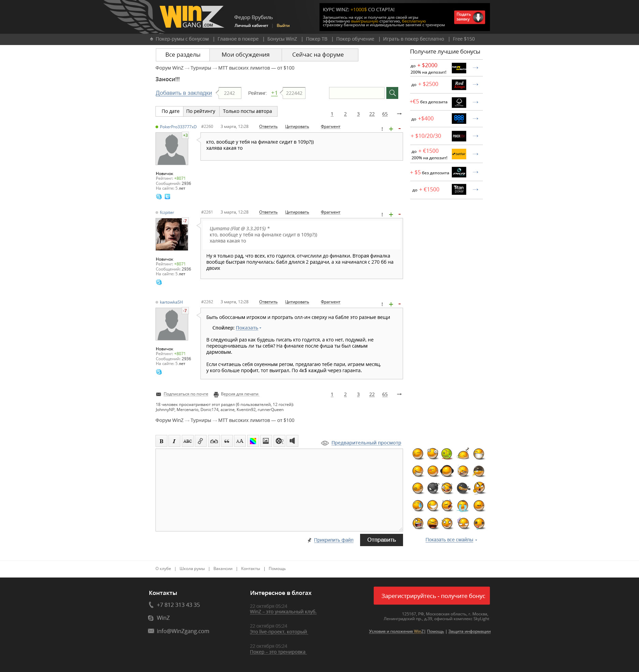Open fczpiter's avatar photo
Viewport: 639px width, 672px height.
point(172,234)
